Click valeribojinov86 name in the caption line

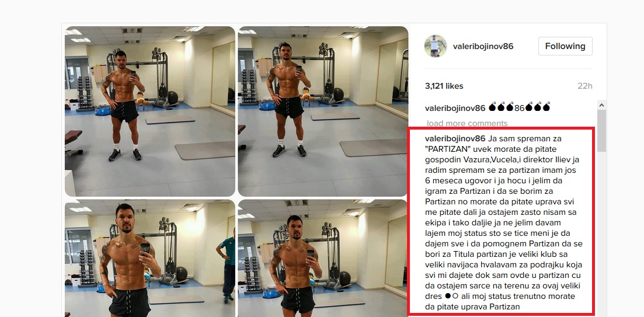point(455,108)
